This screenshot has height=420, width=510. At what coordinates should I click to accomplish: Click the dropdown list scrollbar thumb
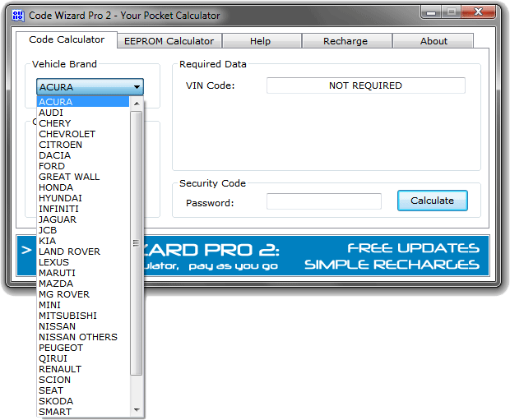coord(137,243)
